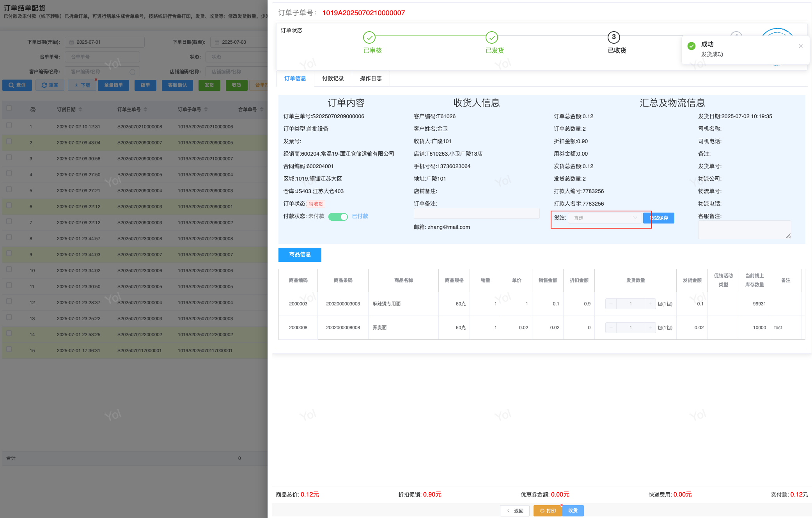Check the select-all checkbox in table header
Image resolution: width=812 pixels, height=518 pixels.
pyautogui.click(x=9, y=108)
